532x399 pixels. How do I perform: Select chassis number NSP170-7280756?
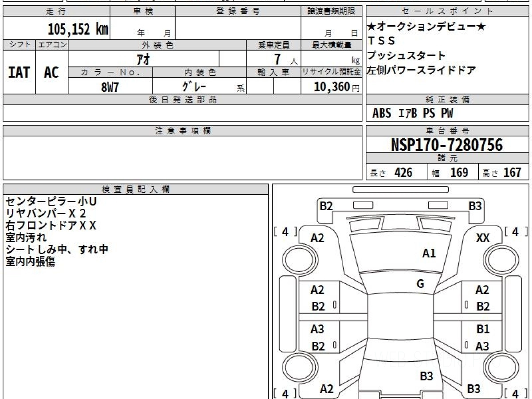tap(447, 145)
